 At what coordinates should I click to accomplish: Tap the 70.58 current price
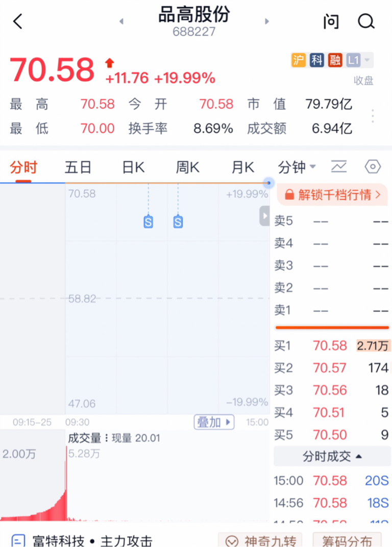(52, 70)
